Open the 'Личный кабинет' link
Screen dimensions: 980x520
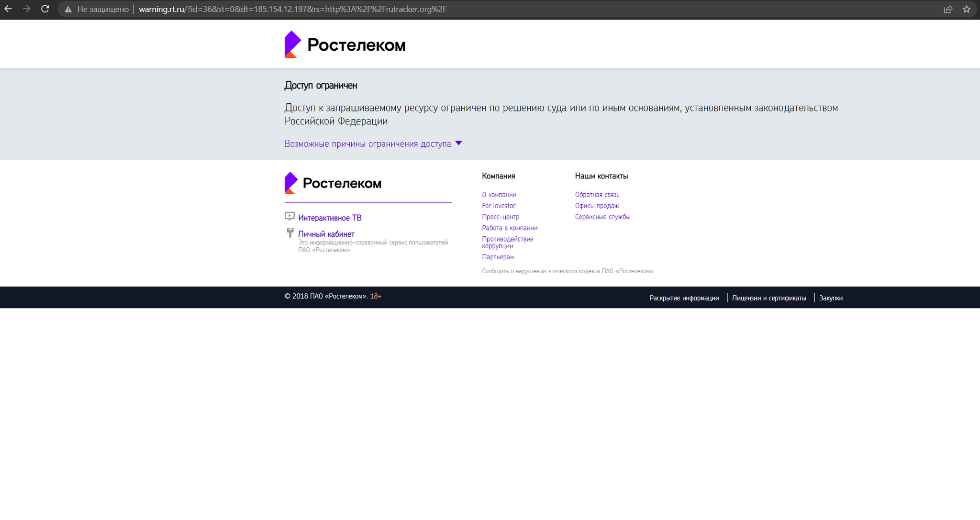[326, 234]
